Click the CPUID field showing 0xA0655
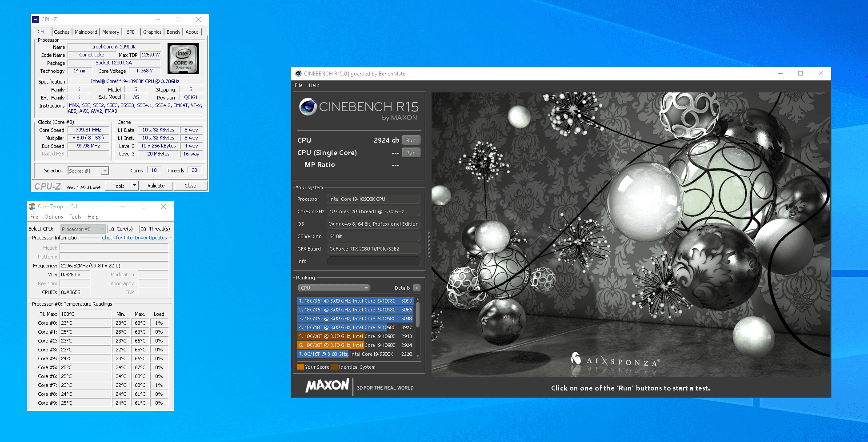The width and height of the screenshot is (868, 442). coord(75,292)
